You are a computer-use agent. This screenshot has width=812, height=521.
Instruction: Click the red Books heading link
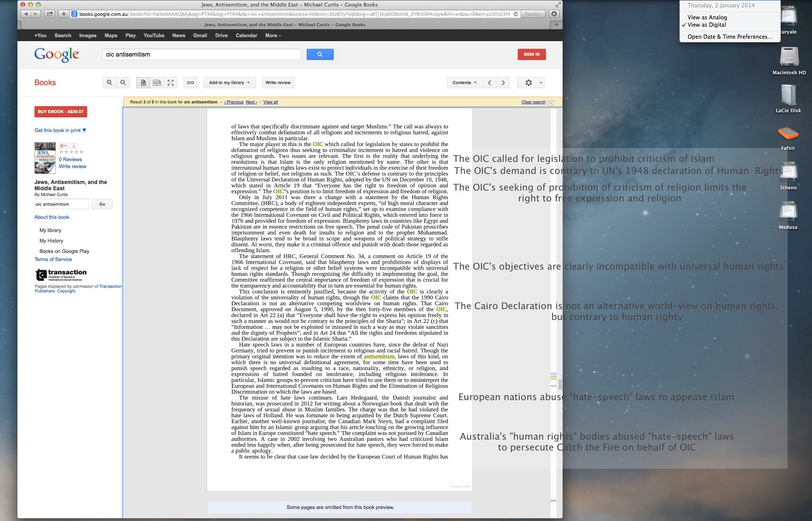coord(45,83)
